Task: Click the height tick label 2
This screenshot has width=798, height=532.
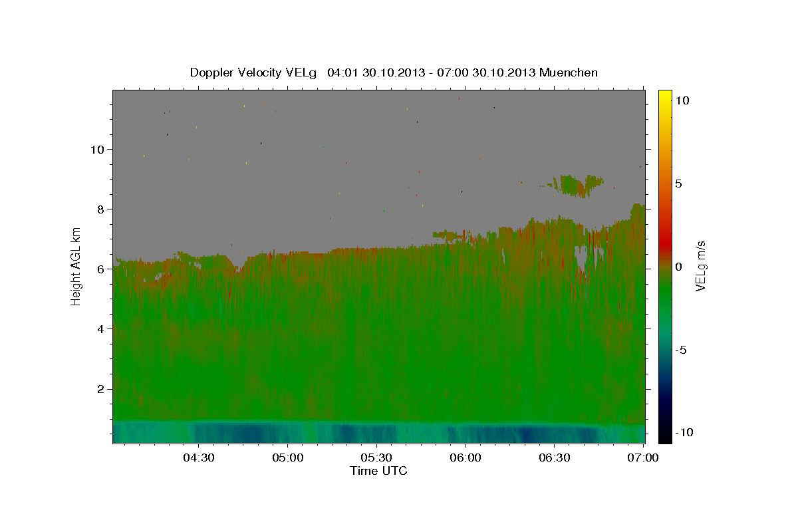Action: (102, 388)
